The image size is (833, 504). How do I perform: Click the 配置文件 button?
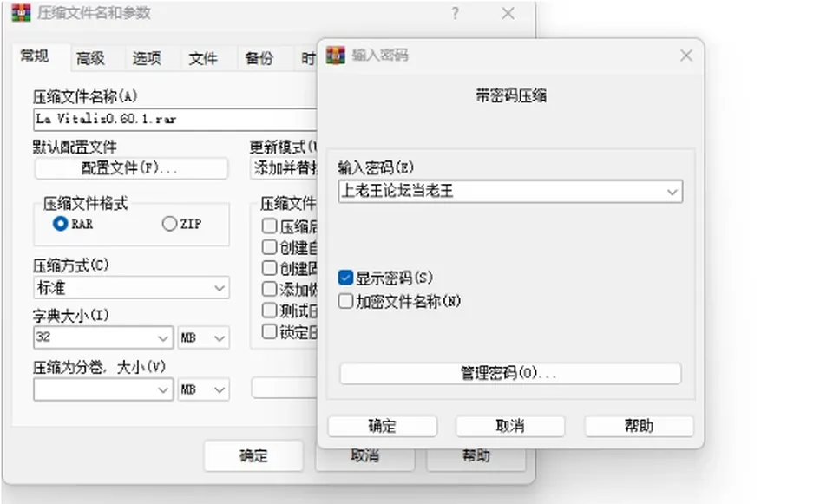pos(131,168)
